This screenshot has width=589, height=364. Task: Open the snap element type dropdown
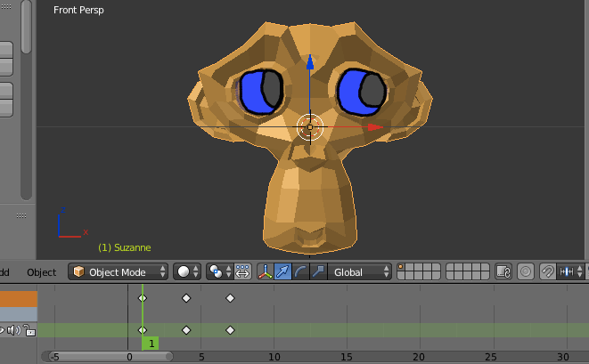point(570,271)
